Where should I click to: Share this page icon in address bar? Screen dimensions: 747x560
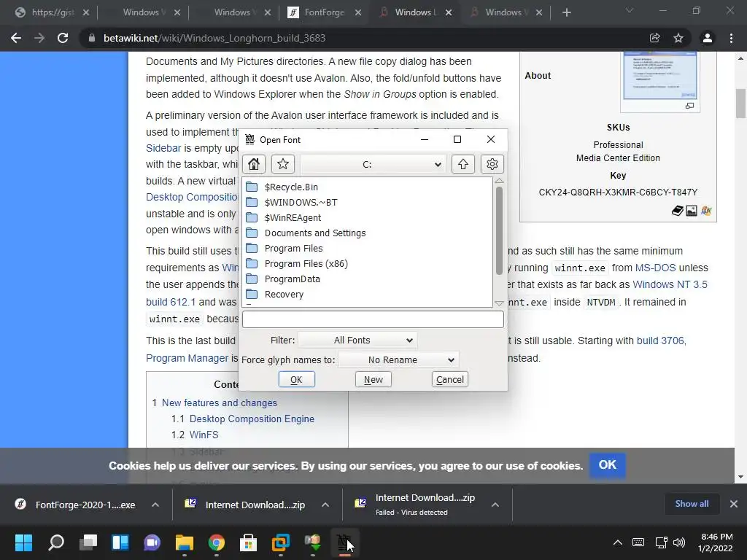click(x=654, y=38)
